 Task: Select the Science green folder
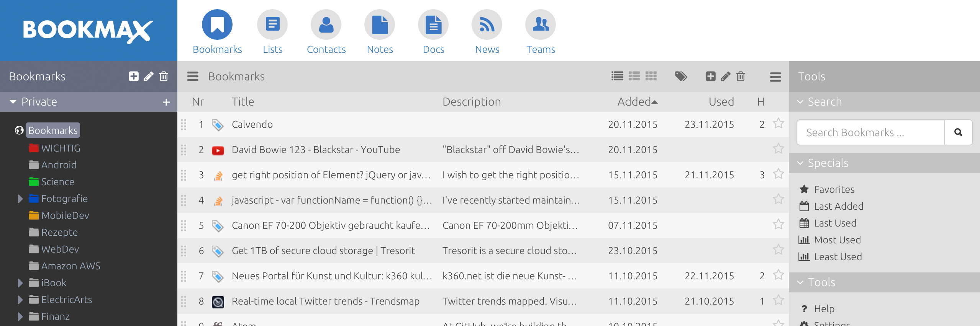click(x=51, y=182)
